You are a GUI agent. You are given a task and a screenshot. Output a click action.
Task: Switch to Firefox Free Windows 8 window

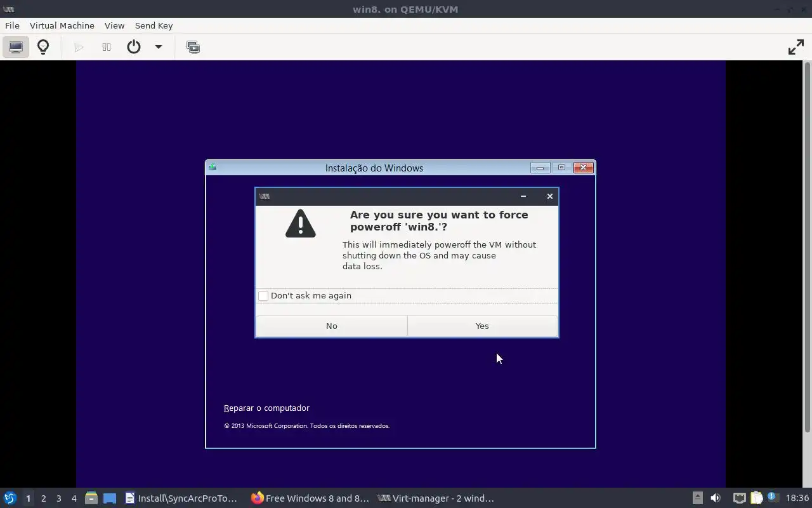pos(310,498)
